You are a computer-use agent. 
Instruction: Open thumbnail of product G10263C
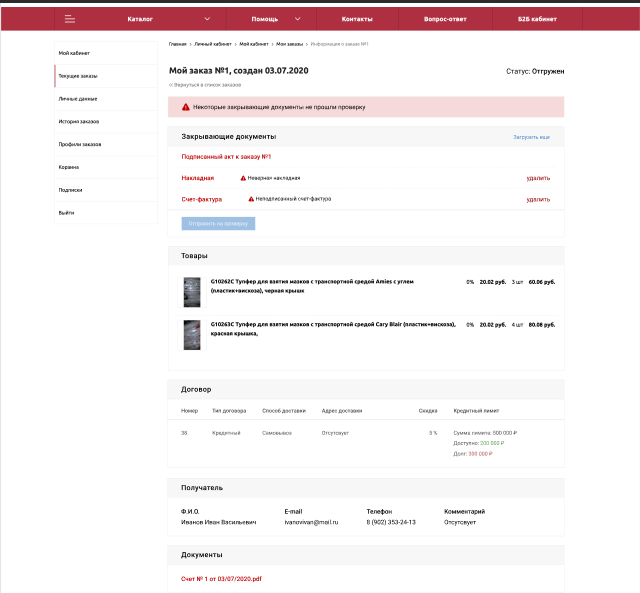[192, 334]
